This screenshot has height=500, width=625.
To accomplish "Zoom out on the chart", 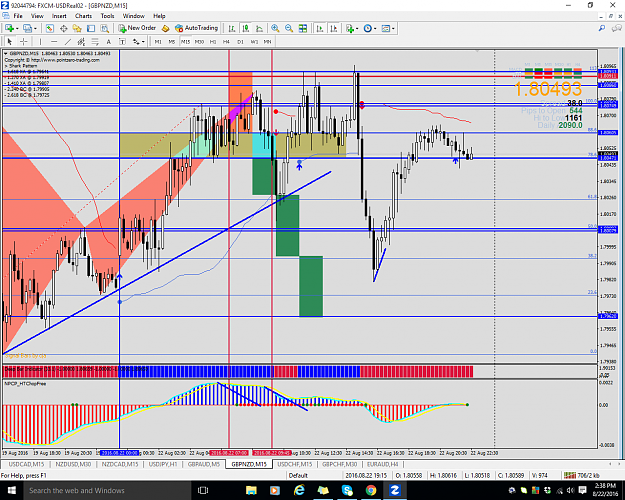I will 289,28.
